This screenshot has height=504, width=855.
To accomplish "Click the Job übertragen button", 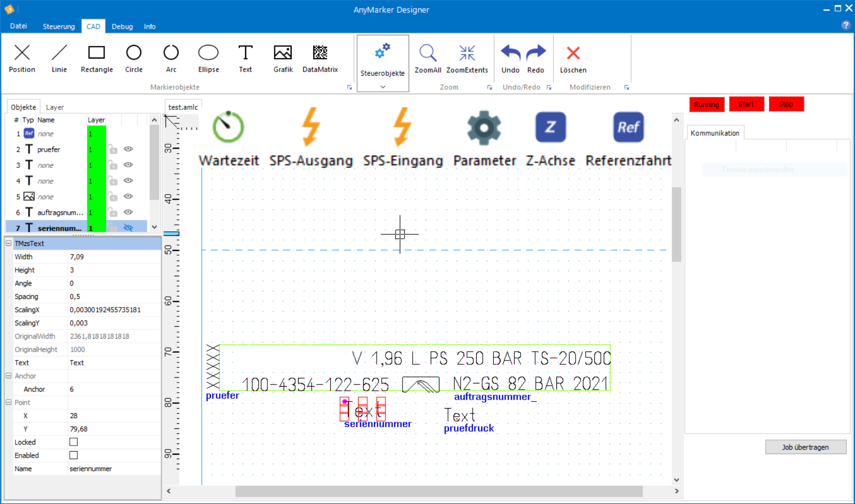I will 805,447.
